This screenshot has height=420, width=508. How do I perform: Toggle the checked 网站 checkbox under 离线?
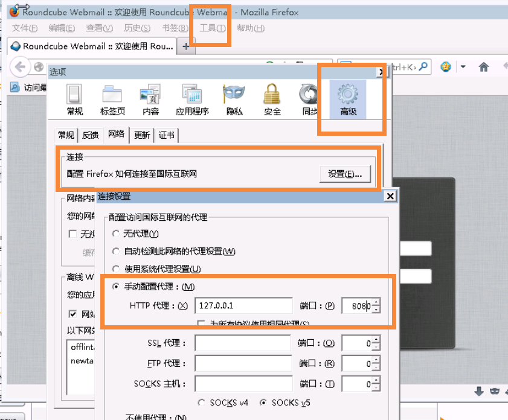pyautogui.click(x=72, y=314)
